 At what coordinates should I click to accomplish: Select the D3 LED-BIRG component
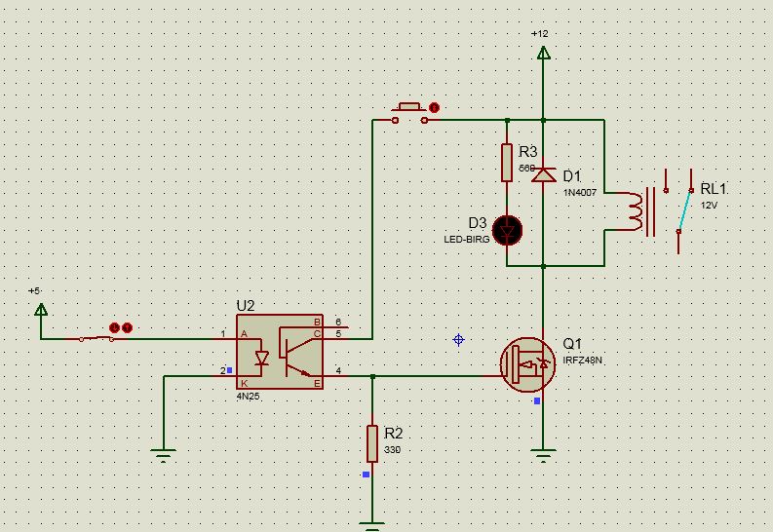[x=507, y=230]
